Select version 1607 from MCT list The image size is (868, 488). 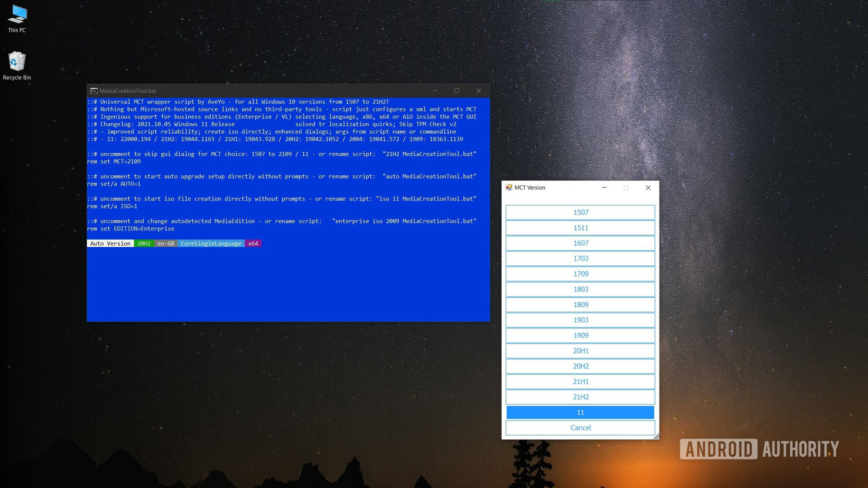pyautogui.click(x=580, y=243)
